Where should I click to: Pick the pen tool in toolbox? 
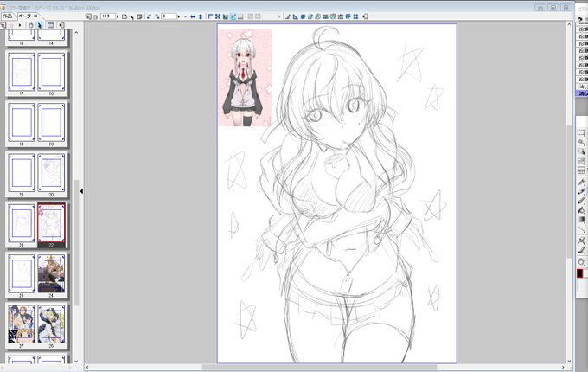pyautogui.click(x=581, y=183)
